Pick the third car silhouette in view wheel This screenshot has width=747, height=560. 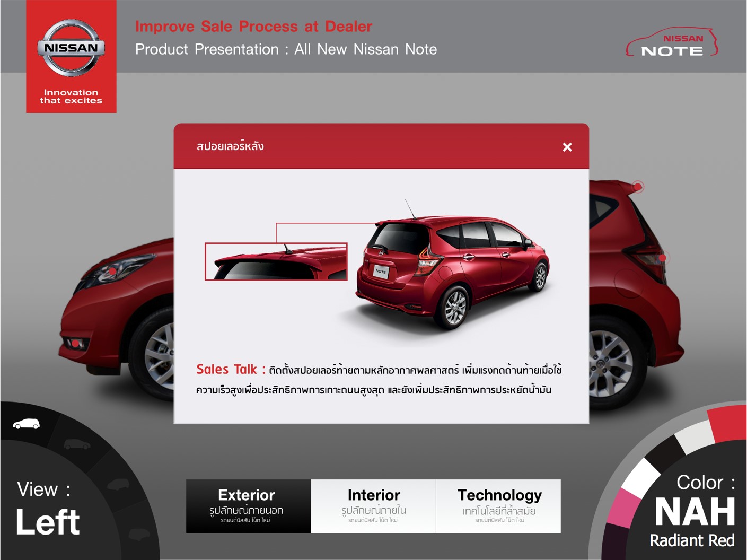(117, 484)
